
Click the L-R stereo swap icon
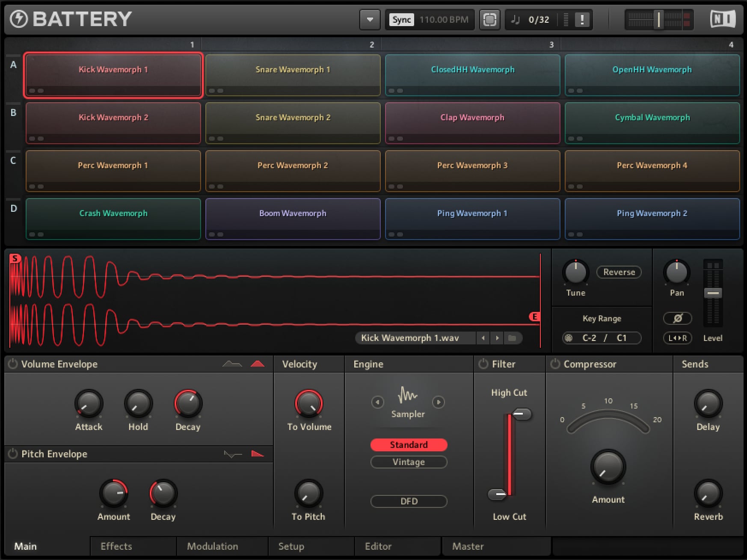point(678,338)
